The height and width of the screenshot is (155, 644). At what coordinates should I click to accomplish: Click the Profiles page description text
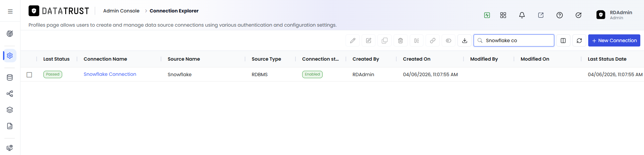pos(183,25)
